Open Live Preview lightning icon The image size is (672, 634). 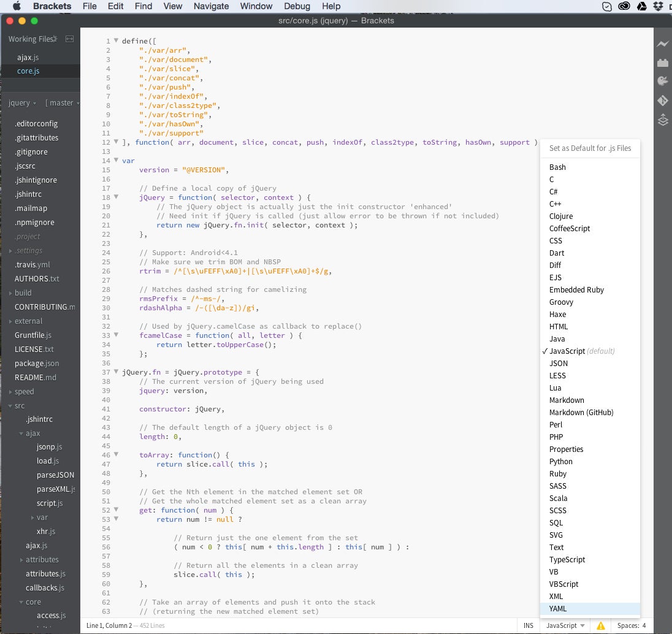[663, 44]
